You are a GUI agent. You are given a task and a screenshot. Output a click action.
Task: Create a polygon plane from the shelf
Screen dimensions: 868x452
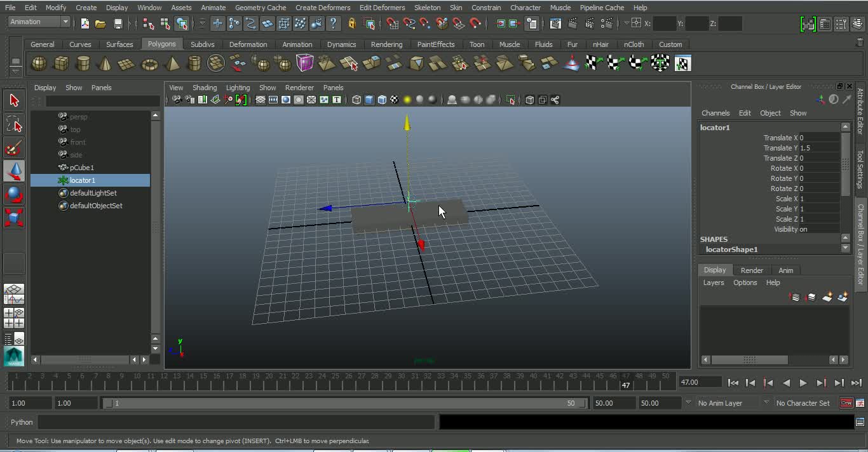click(127, 63)
